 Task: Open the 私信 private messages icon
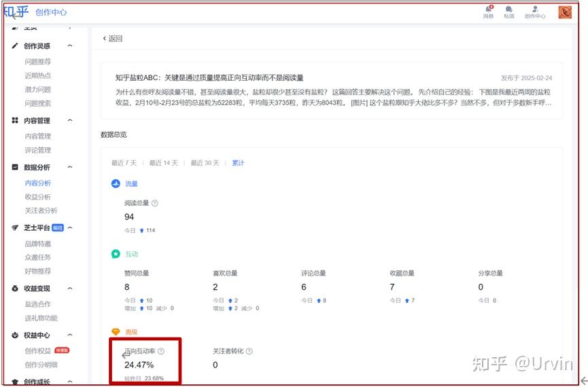point(509,9)
